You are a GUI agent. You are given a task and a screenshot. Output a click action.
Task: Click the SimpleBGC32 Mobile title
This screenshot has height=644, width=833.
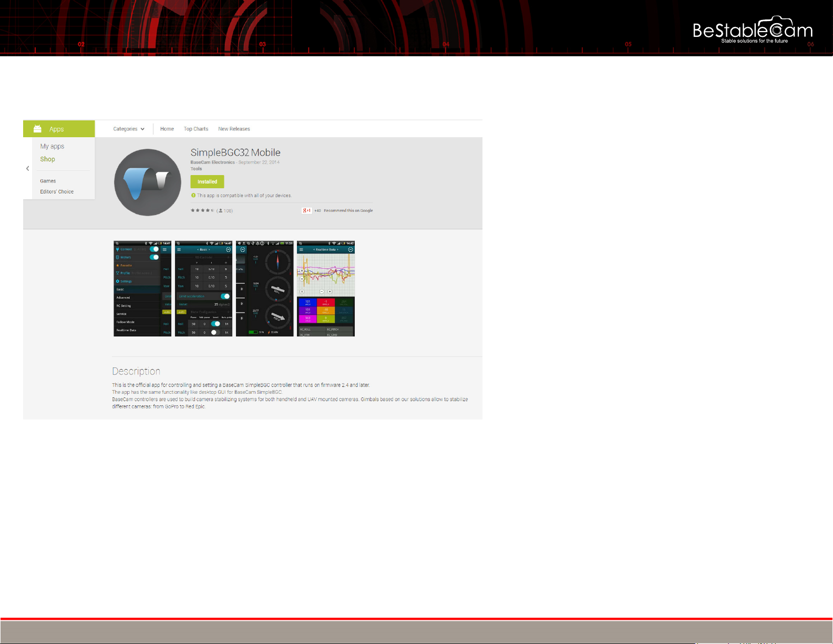[235, 152]
